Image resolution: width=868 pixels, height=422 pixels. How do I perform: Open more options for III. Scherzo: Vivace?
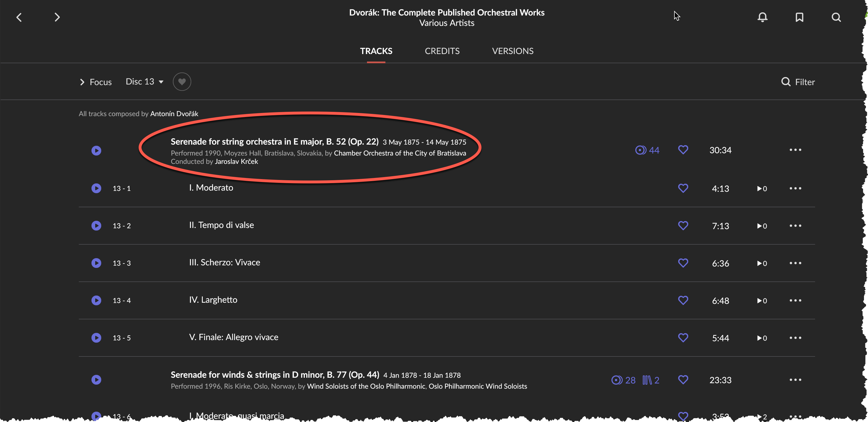[795, 263]
